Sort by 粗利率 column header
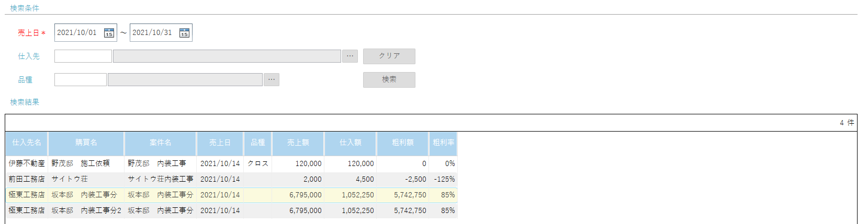 (x=443, y=143)
